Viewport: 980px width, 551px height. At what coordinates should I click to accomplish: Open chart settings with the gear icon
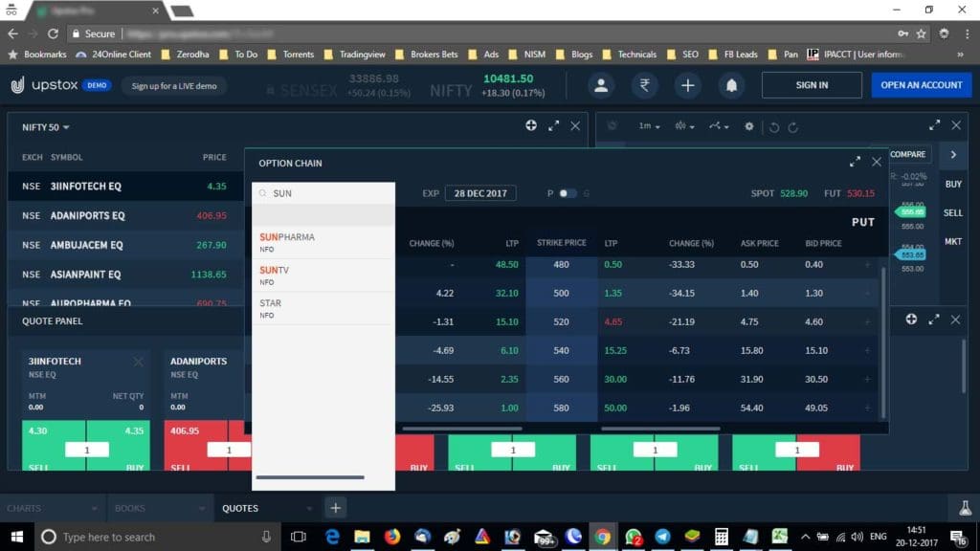pyautogui.click(x=749, y=126)
